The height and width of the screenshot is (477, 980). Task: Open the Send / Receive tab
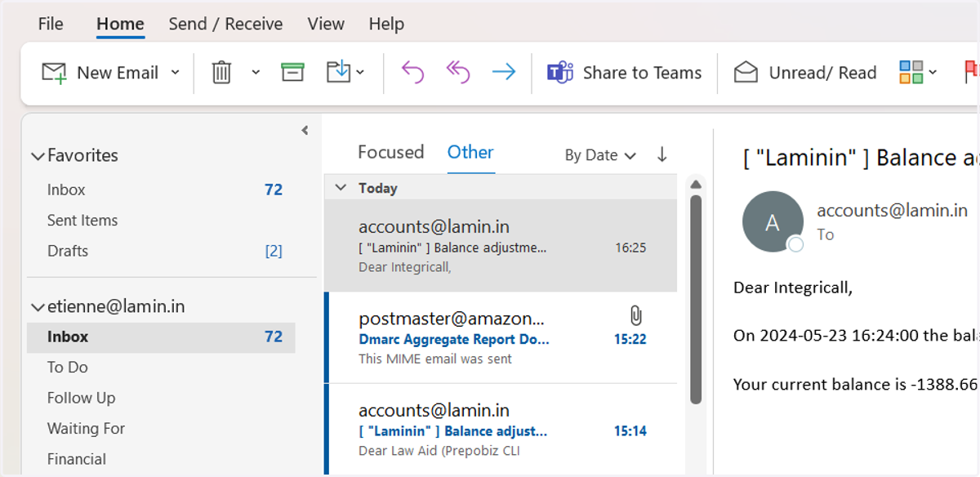click(225, 24)
